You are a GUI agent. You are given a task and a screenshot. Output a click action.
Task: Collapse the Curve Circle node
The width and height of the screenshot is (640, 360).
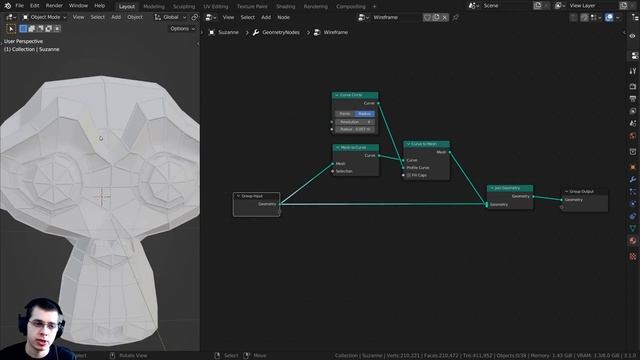[x=337, y=95]
